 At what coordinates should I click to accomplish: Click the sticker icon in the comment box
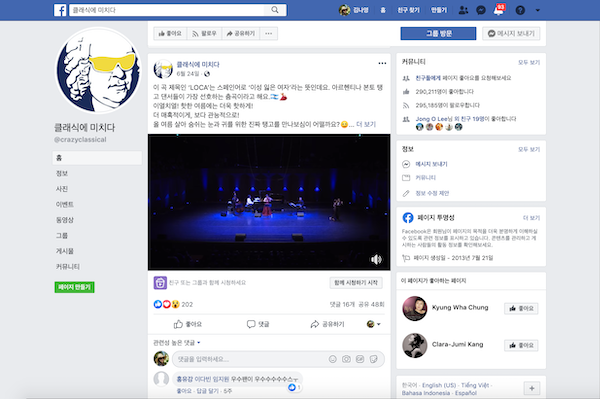pyautogui.click(x=374, y=359)
